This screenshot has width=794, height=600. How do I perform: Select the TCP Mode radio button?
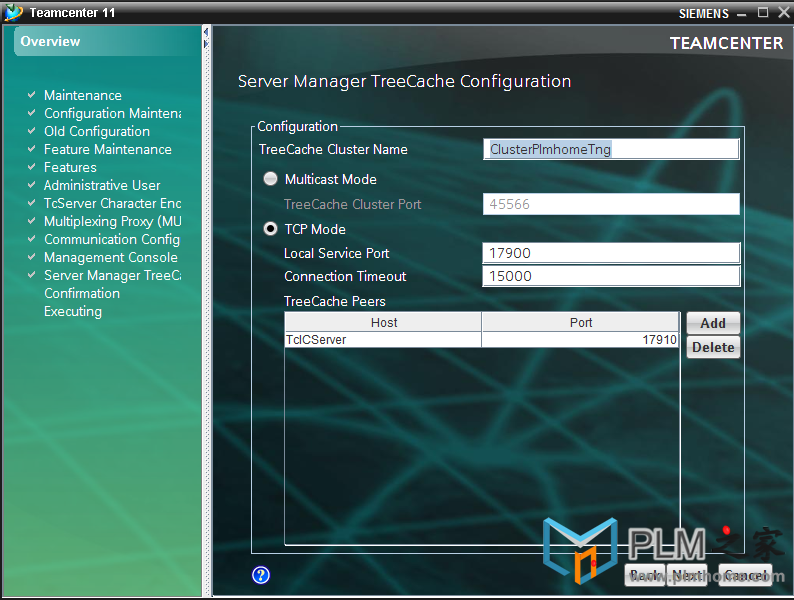[270, 229]
